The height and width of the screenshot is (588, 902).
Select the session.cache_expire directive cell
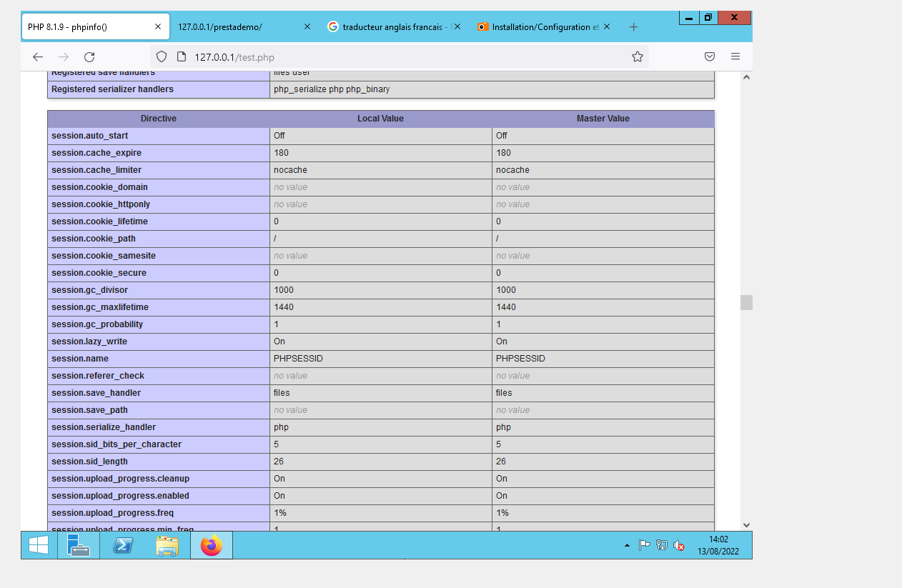[159, 153]
